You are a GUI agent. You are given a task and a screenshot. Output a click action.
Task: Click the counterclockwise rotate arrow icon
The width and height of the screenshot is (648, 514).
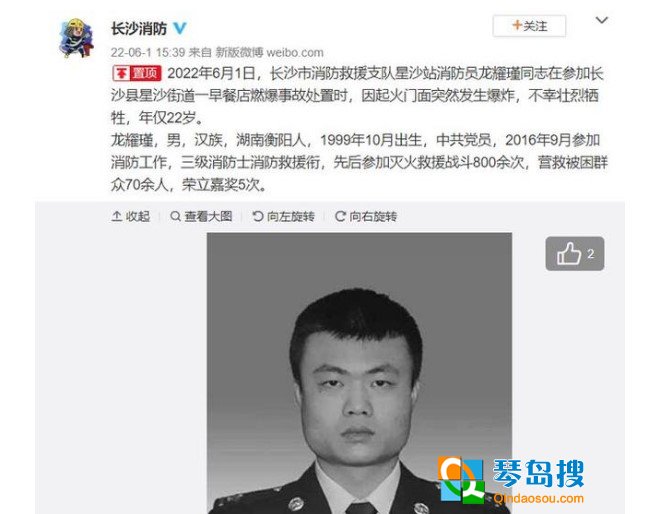tap(257, 216)
